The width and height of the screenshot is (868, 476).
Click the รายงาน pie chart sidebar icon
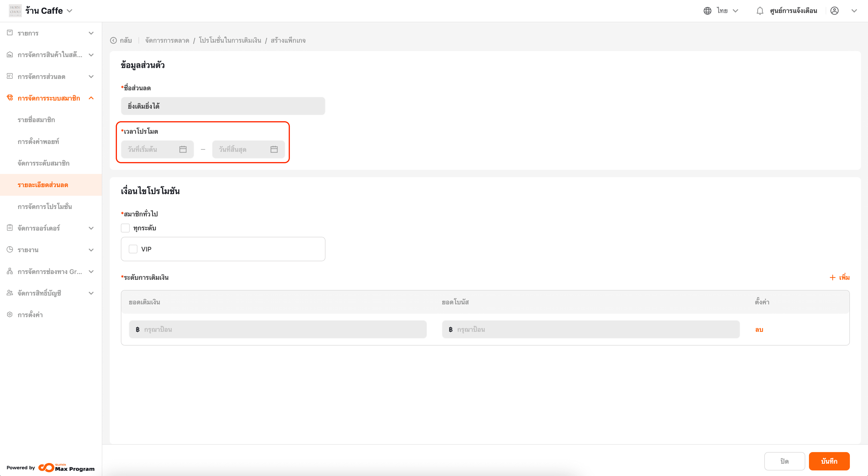tap(10, 249)
